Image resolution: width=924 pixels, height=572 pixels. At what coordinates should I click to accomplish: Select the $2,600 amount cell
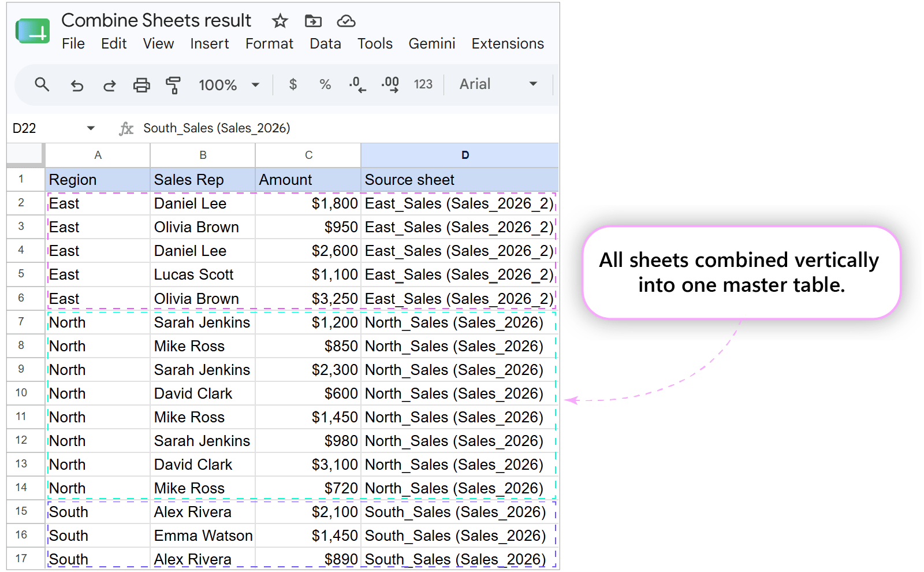pyautogui.click(x=308, y=251)
